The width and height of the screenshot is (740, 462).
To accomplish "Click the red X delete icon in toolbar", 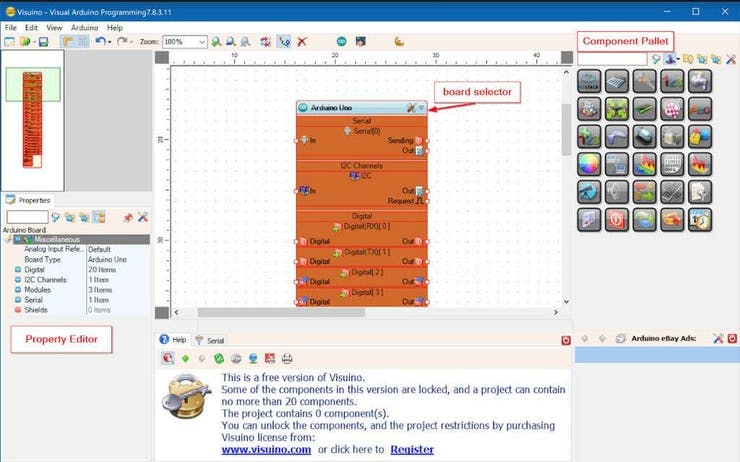I will click(x=302, y=42).
